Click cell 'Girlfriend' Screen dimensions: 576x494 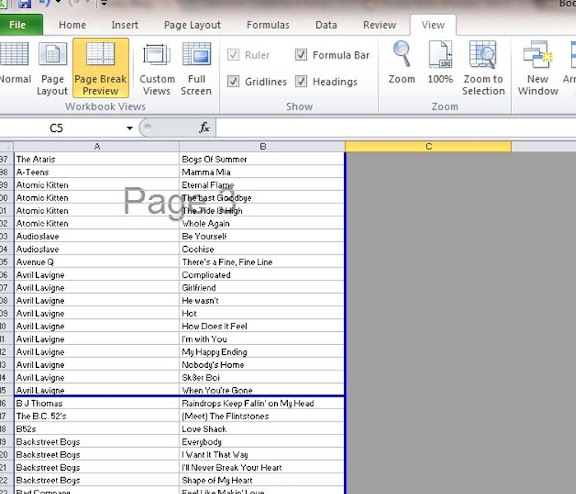tap(262, 288)
